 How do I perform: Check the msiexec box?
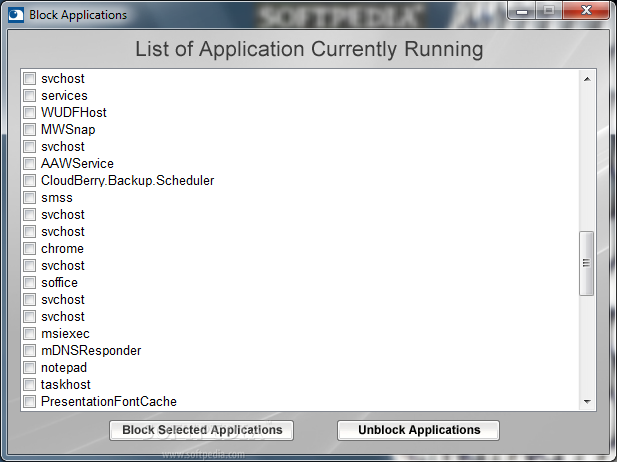pyautogui.click(x=29, y=334)
